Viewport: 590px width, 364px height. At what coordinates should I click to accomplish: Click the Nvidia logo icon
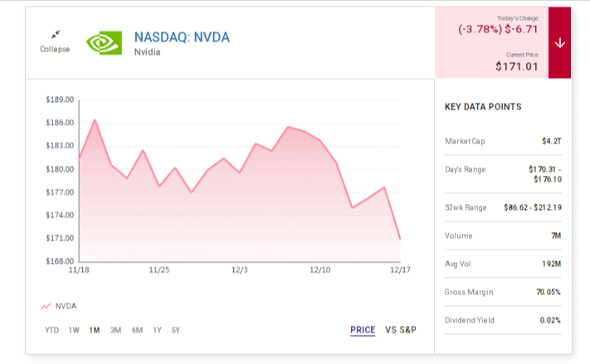coord(105,43)
